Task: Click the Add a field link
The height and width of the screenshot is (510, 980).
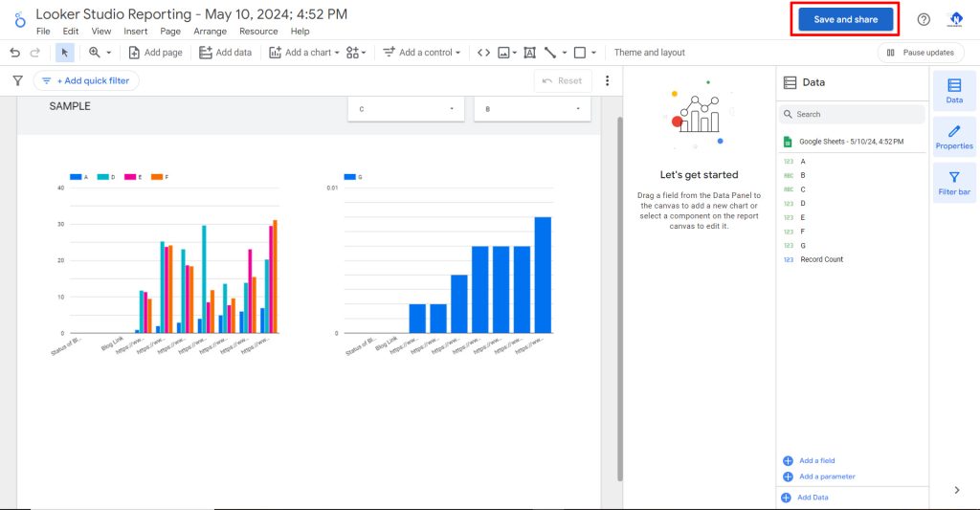Action: pos(816,461)
